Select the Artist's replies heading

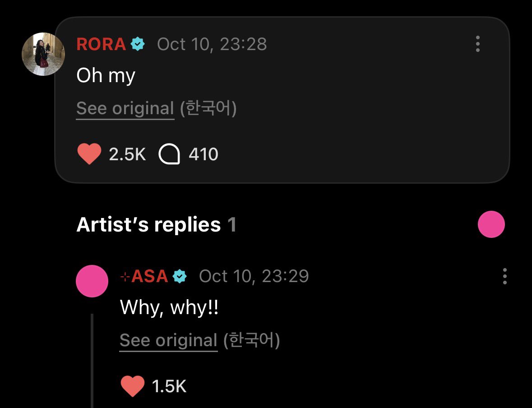[157, 225]
